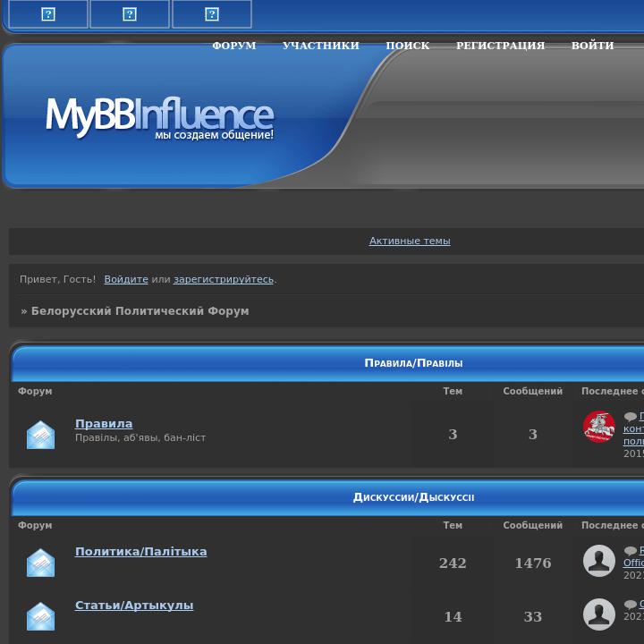Open the ФОРУМ menu item

coord(234,46)
